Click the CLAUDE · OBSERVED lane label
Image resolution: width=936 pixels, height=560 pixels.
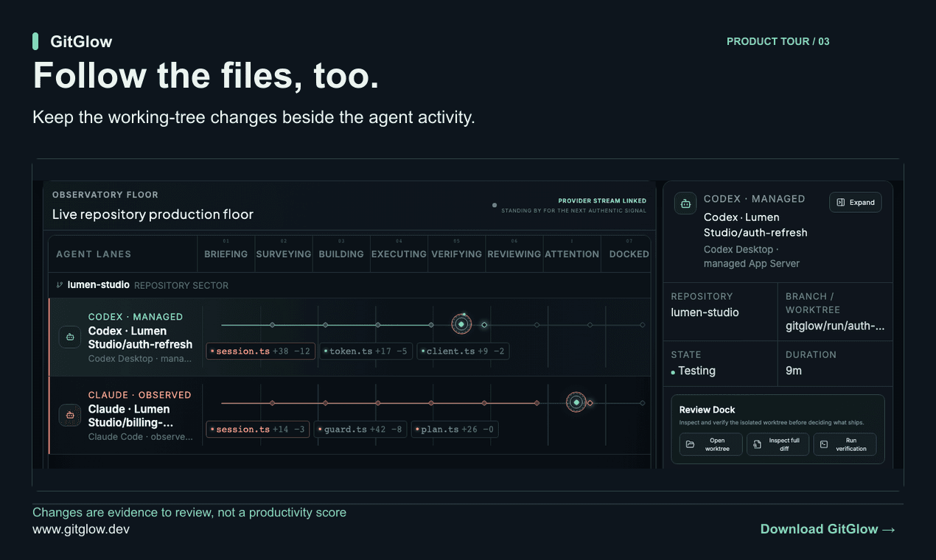(140, 395)
